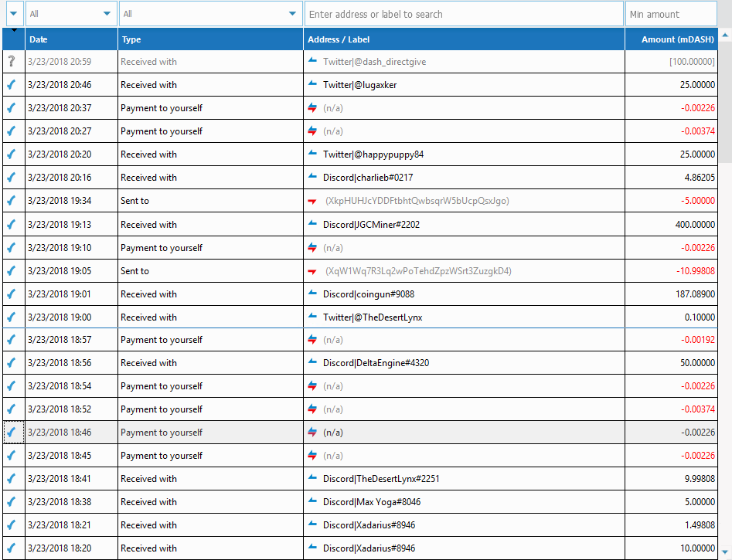Open the date range All dropdown

(x=71, y=14)
